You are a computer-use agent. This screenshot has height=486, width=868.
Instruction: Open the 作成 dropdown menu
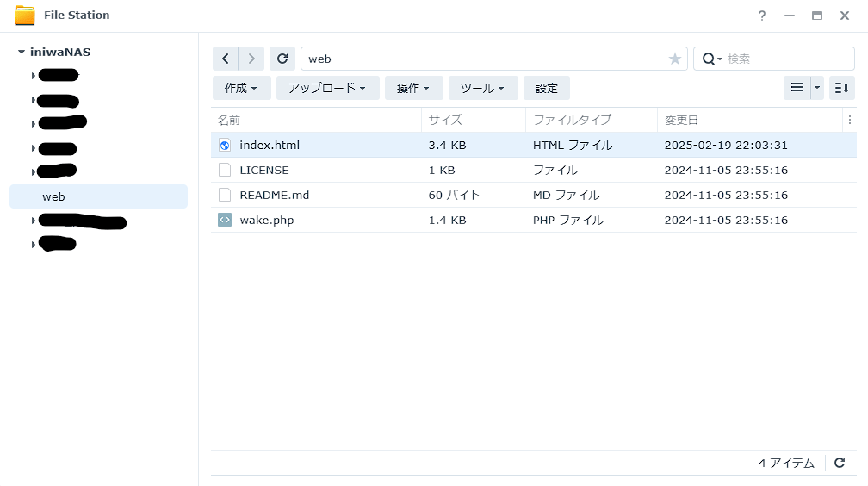(x=241, y=88)
